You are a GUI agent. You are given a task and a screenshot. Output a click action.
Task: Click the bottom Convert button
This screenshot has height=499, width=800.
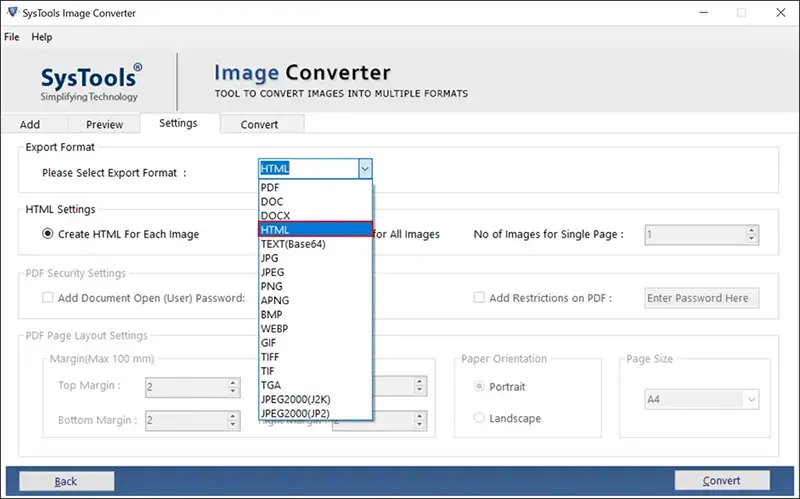point(721,480)
